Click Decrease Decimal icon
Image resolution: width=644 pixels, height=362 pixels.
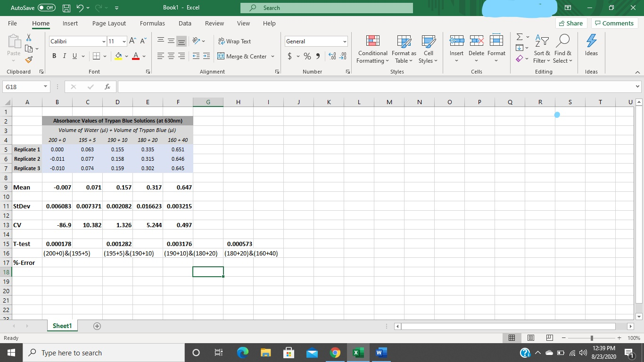343,57
